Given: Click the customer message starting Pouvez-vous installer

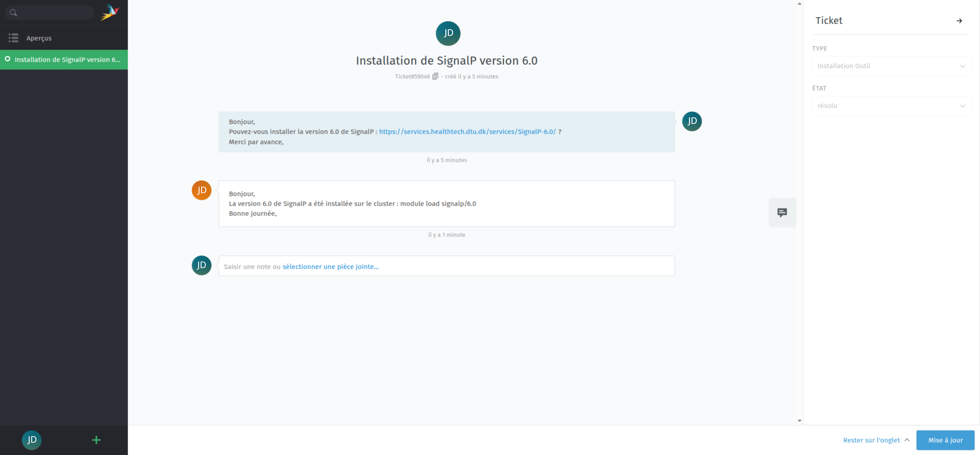Looking at the screenshot, I should pyautogui.click(x=447, y=132).
